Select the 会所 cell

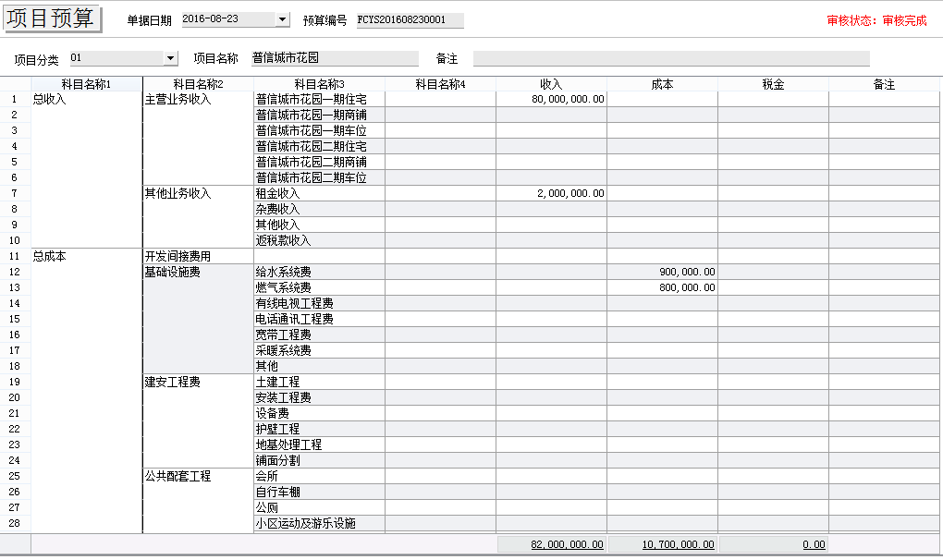coord(319,476)
